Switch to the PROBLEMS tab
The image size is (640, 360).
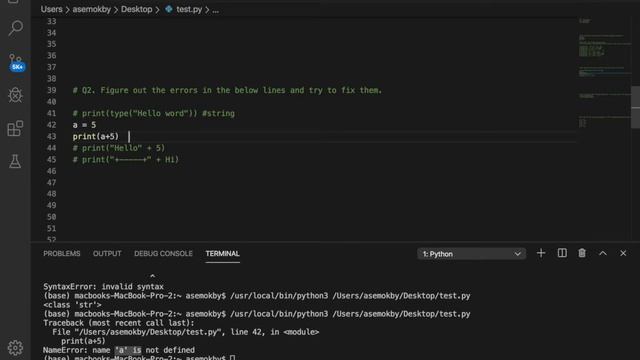(62, 254)
